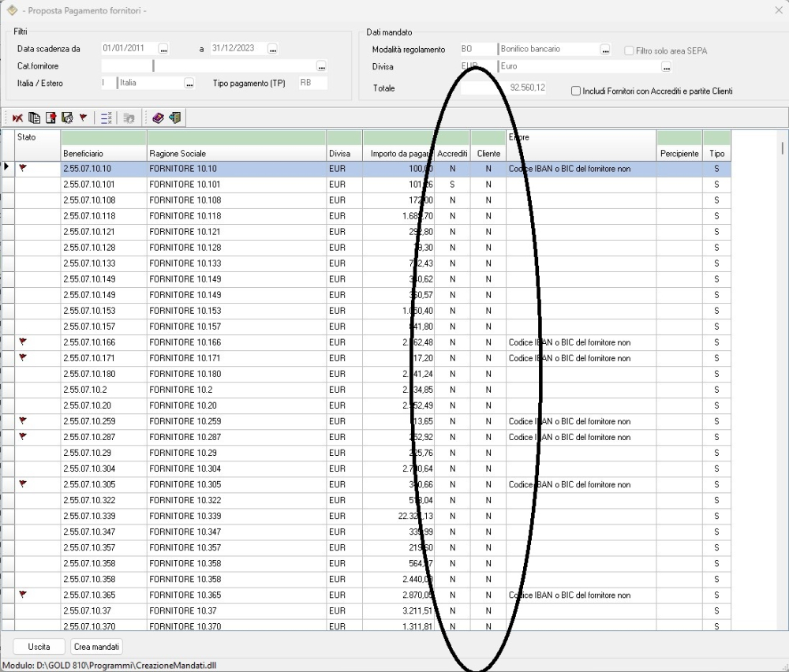The width and height of the screenshot is (789, 672).
Task: Open the Cat.fornitore lookup button
Action: 321,66
